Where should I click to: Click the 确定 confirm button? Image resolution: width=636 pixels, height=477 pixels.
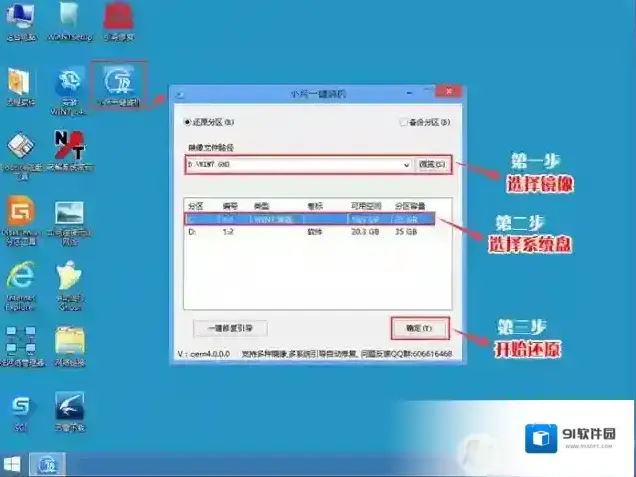pyautogui.click(x=417, y=328)
